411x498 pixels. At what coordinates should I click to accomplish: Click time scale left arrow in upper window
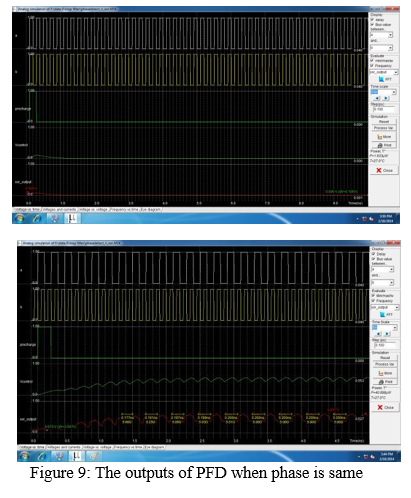click(377, 98)
